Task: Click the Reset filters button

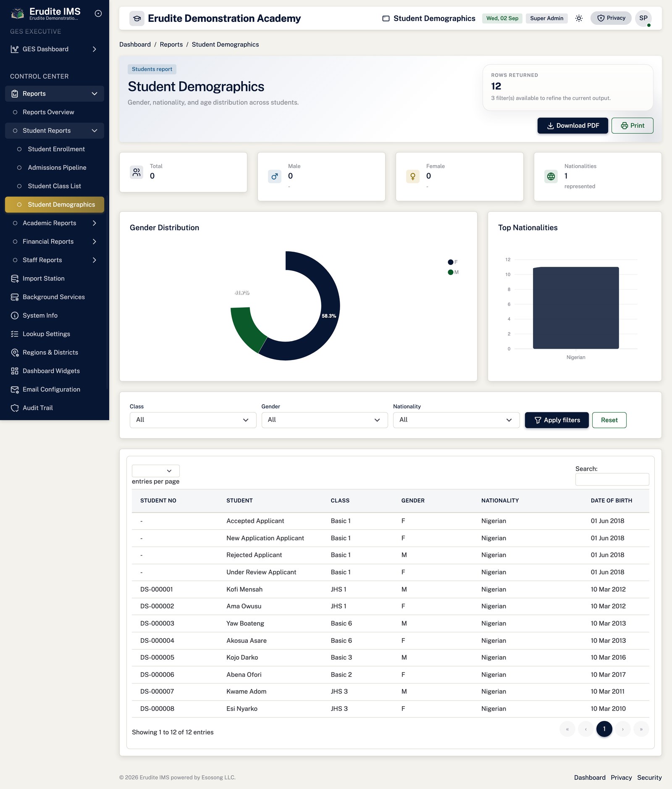Action: [x=609, y=420]
